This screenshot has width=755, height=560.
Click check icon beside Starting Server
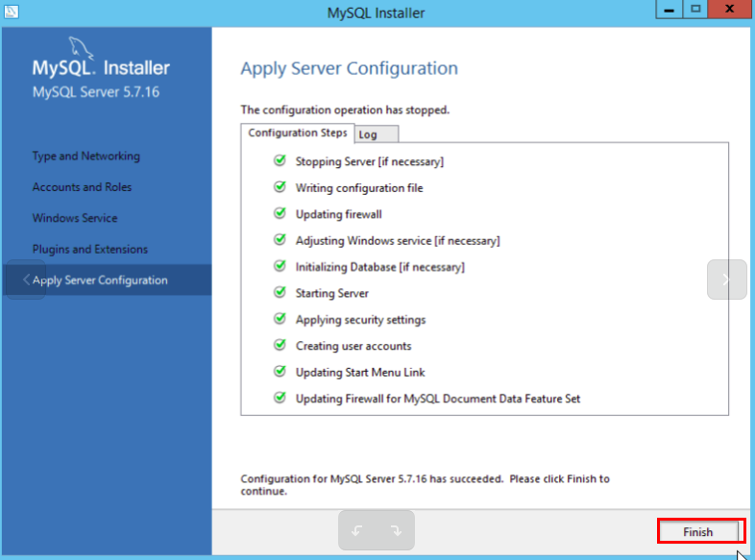click(280, 292)
